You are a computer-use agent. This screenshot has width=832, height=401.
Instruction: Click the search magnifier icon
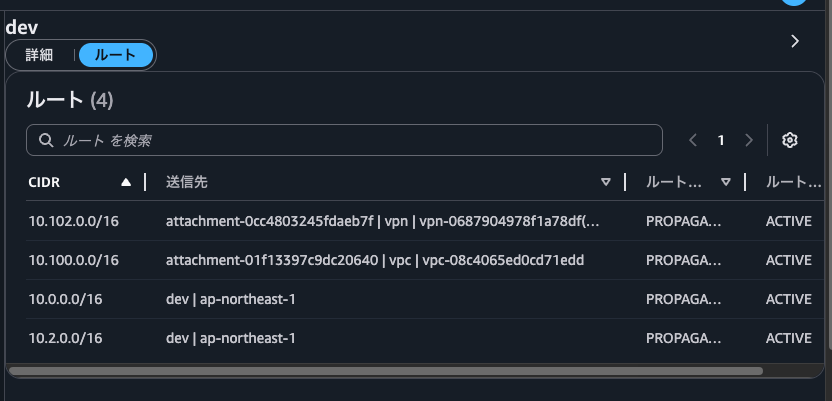(45, 140)
